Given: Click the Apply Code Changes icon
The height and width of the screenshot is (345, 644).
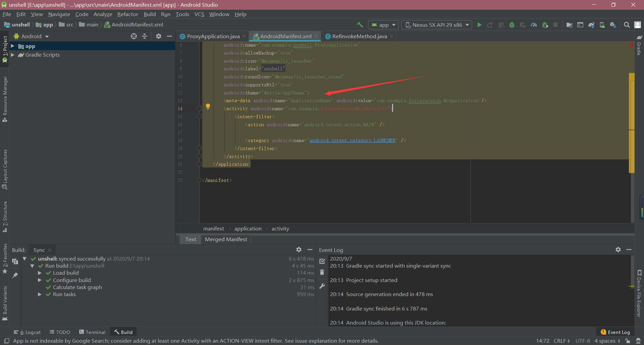Looking at the screenshot, I should tap(501, 25).
